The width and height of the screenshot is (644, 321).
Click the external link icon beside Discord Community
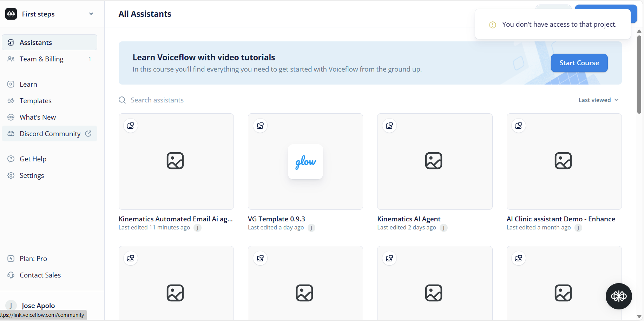pos(88,134)
